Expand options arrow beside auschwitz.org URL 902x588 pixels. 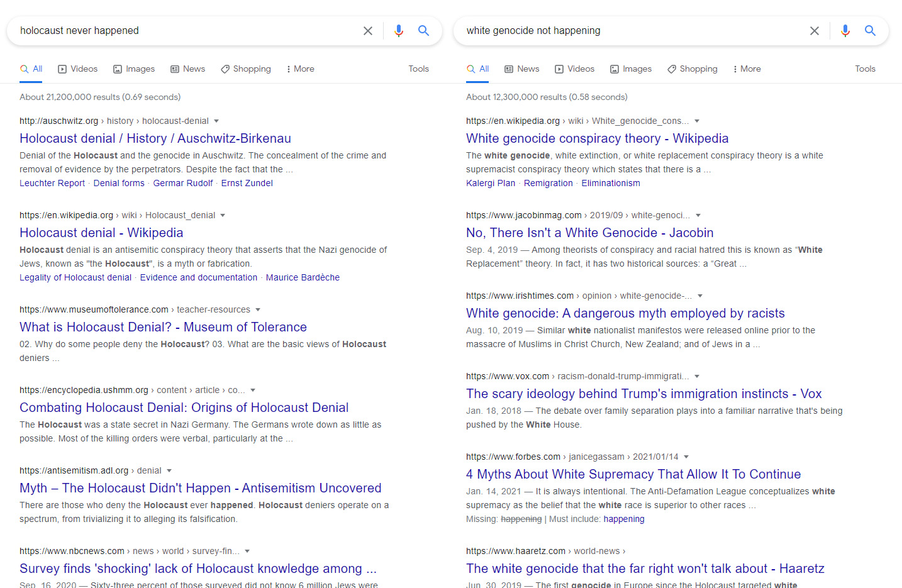point(216,121)
